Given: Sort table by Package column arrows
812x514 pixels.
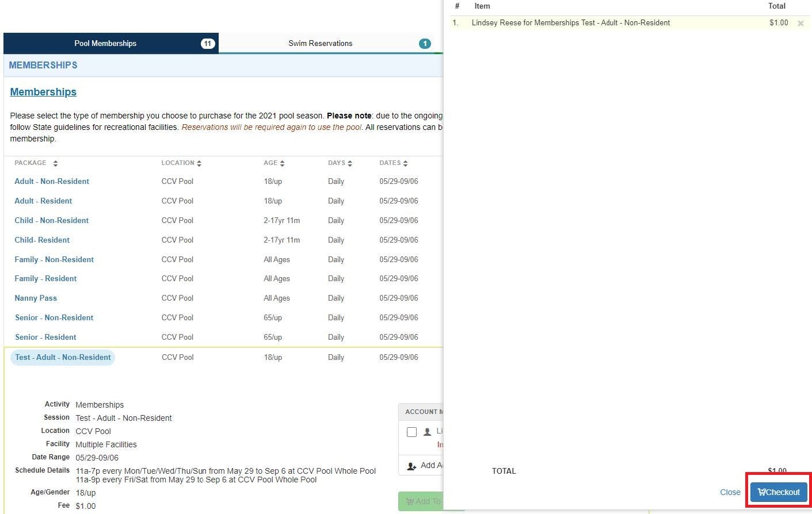Looking at the screenshot, I should [55, 164].
